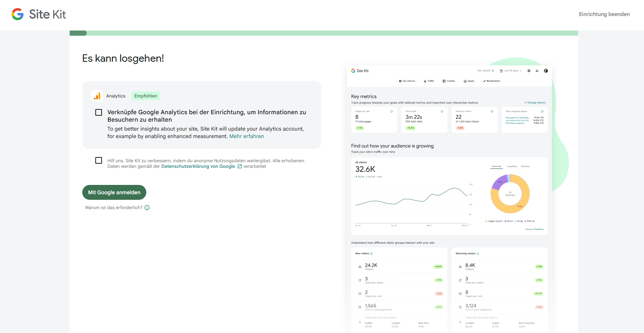Click the To get better insights description text
This screenshot has height=333, width=644.
[205, 132]
